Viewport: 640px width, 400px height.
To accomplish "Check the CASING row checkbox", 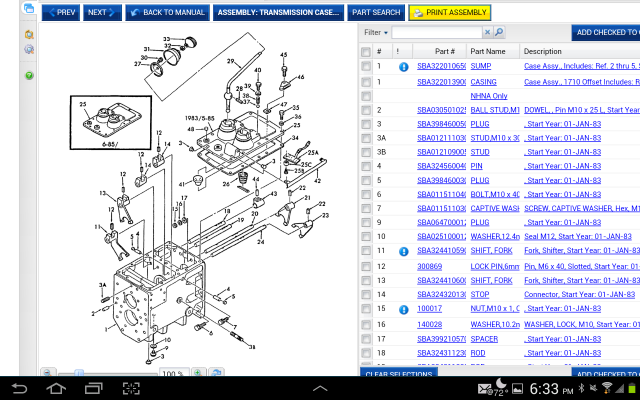I will point(366,82).
